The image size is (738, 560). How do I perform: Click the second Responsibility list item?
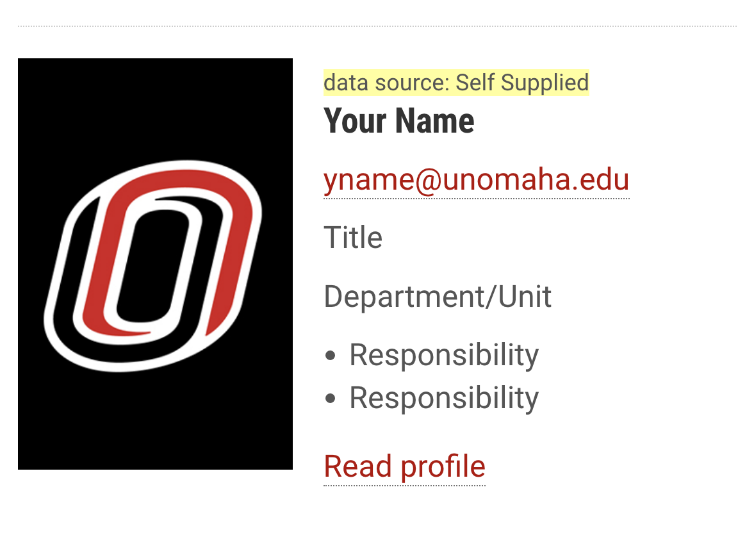point(443,398)
